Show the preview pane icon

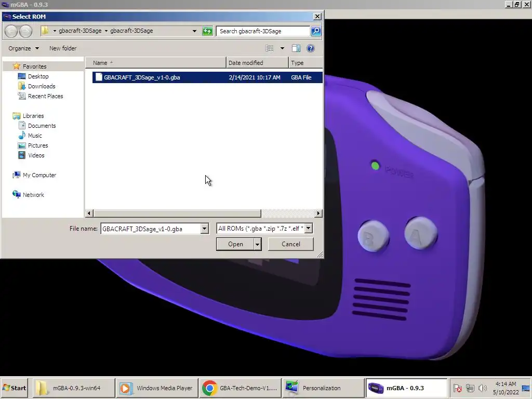click(x=296, y=48)
